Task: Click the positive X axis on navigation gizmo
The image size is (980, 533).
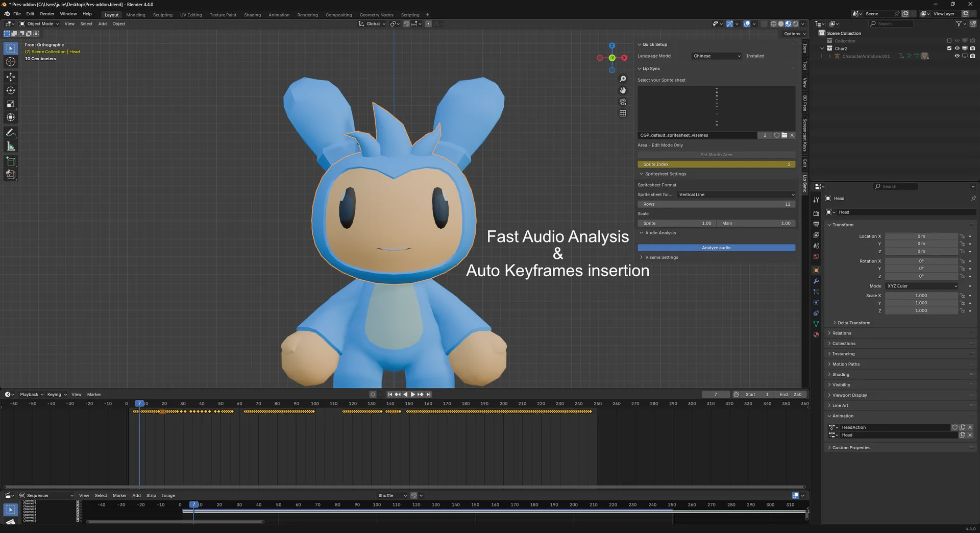Action: click(624, 58)
